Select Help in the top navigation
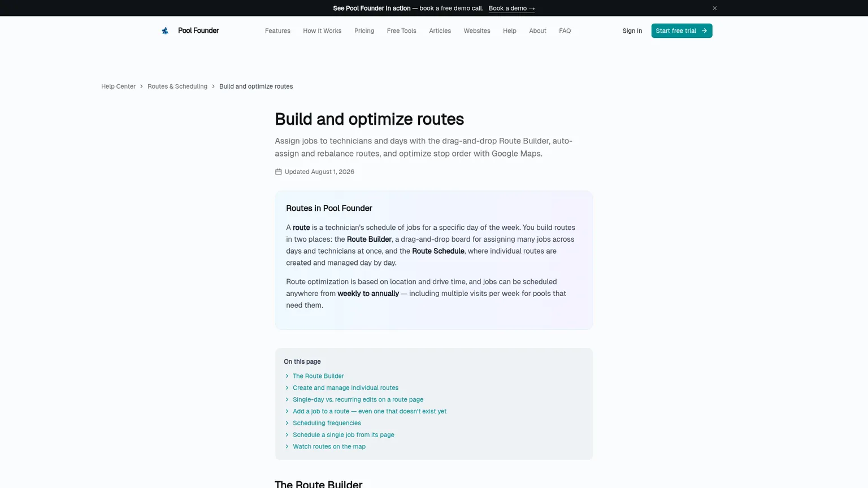 click(x=510, y=31)
